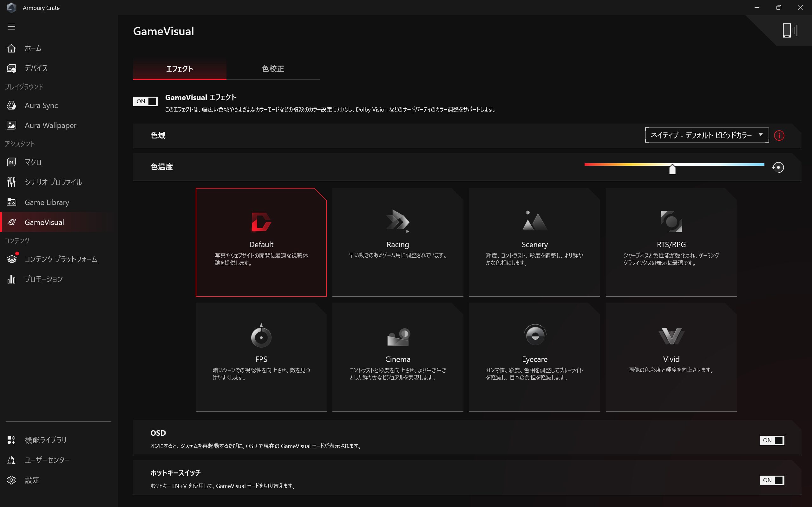
Task: Reset color temperature with reset icon
Action: point(778,167)
